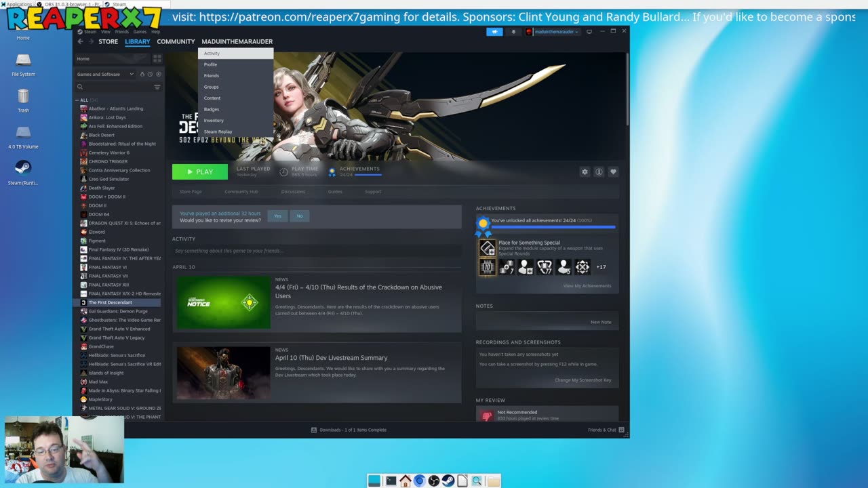The width and height of the screenshot is (868, 488).
Task: Open the Crackdown on Abusive Users news thumbnail
Action: (x=223, y=302)
